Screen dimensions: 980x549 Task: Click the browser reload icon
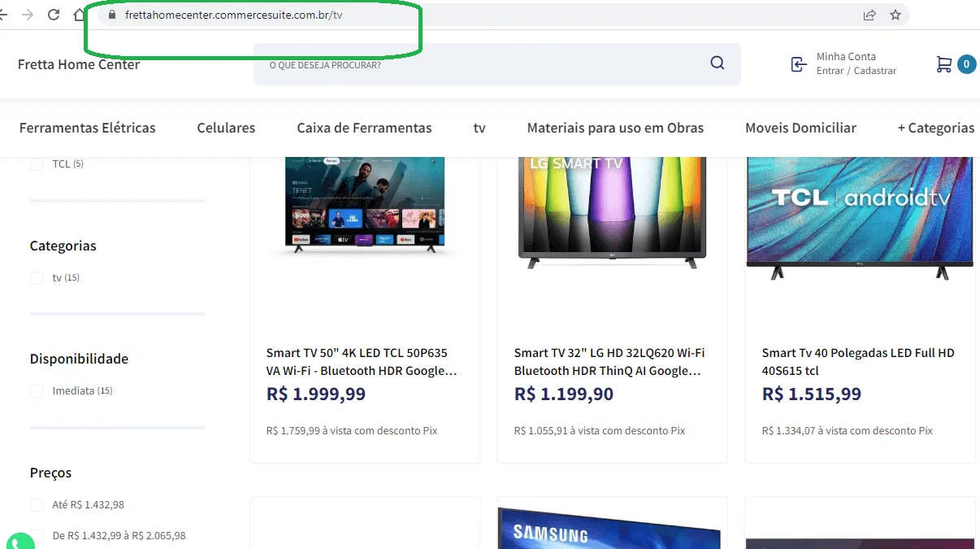[54, 15]
